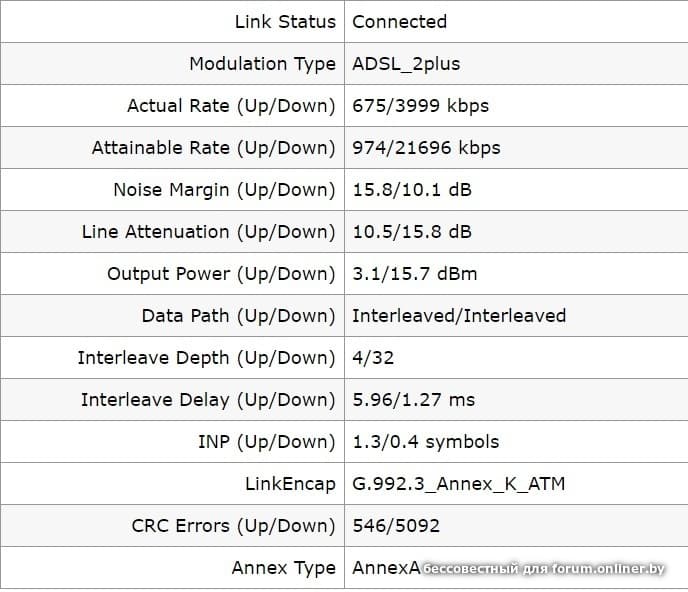The height and width of the screenshot is (592, 688).
Task: Click the "Interleaved/Interleaved" data path value
Action: click(459, 315)
